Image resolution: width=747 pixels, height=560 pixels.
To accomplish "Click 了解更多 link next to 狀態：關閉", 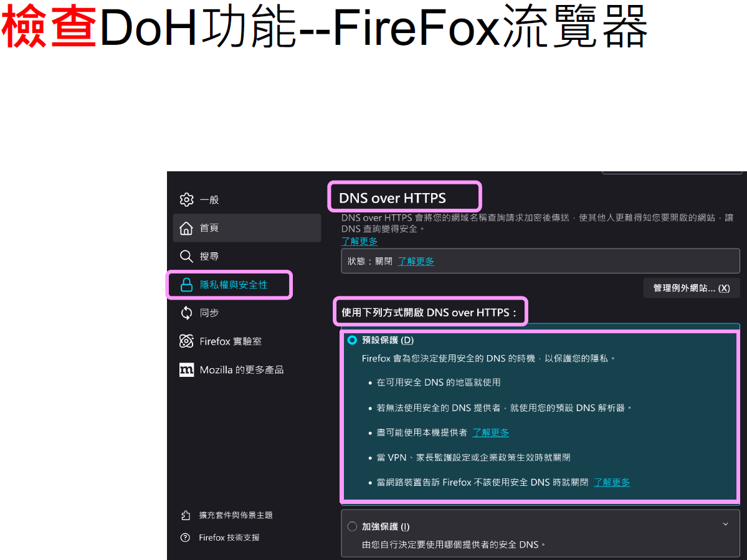I will coord(416,262).
